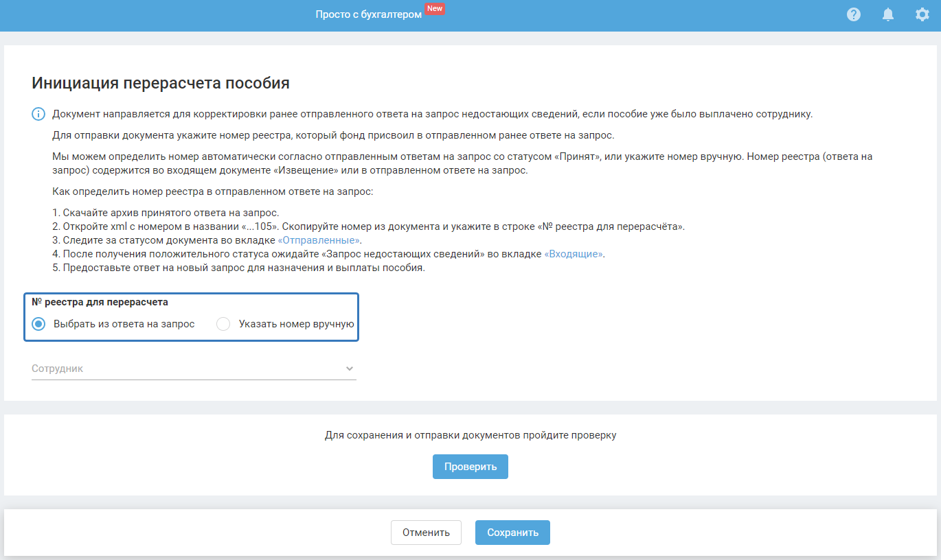The width and height of the screenshot is (941, 560).
Task: Click 'Как определить номер реестра' text line
Action: tap(213, 191)
